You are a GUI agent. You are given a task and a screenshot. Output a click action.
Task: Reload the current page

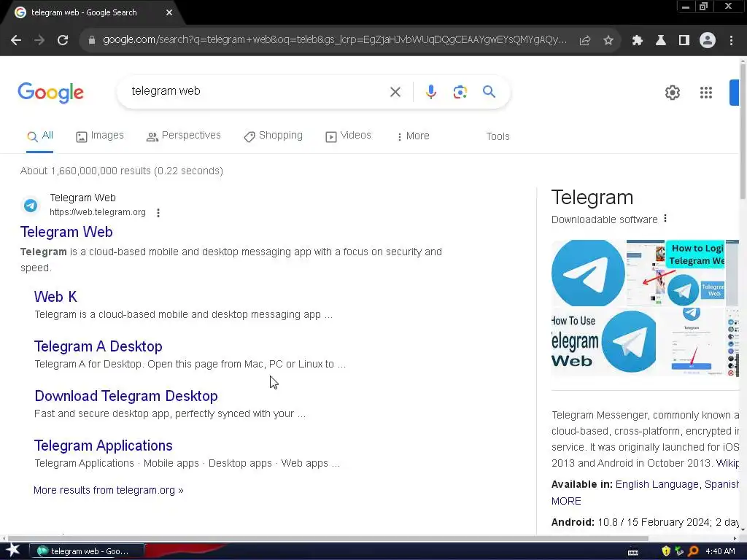pyautogui.click(x=63, y=41)
